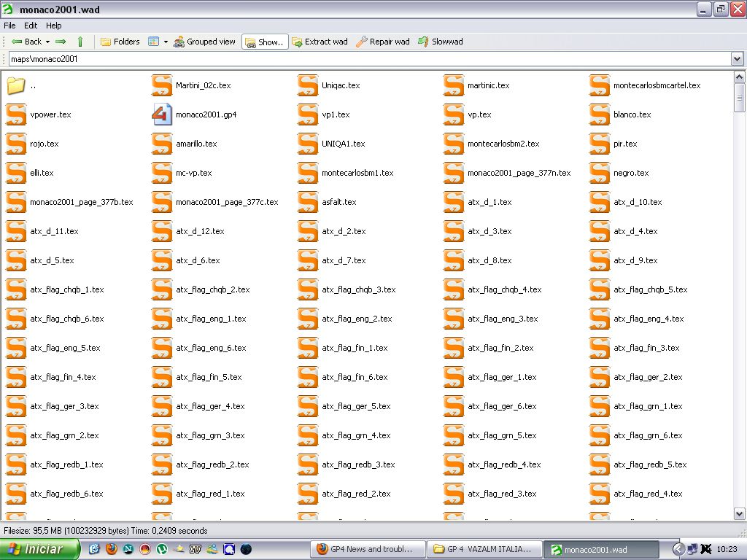Click the monaco2001.wad taskbar button

[602, 550]
